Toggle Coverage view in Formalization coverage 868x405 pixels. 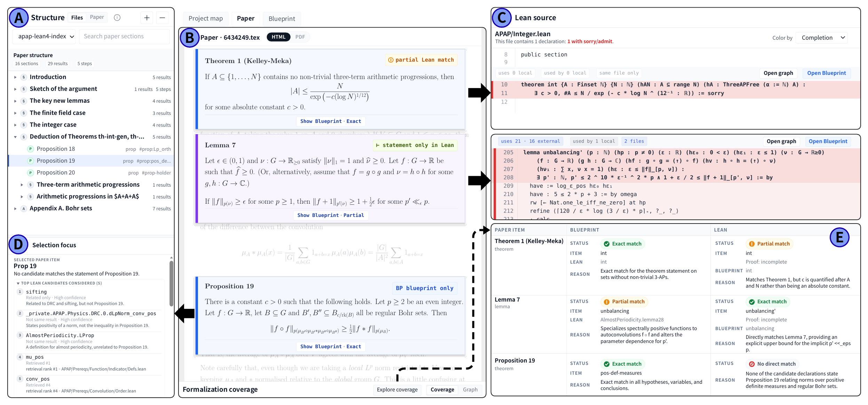pyautogui.click(x=442, y=390)
